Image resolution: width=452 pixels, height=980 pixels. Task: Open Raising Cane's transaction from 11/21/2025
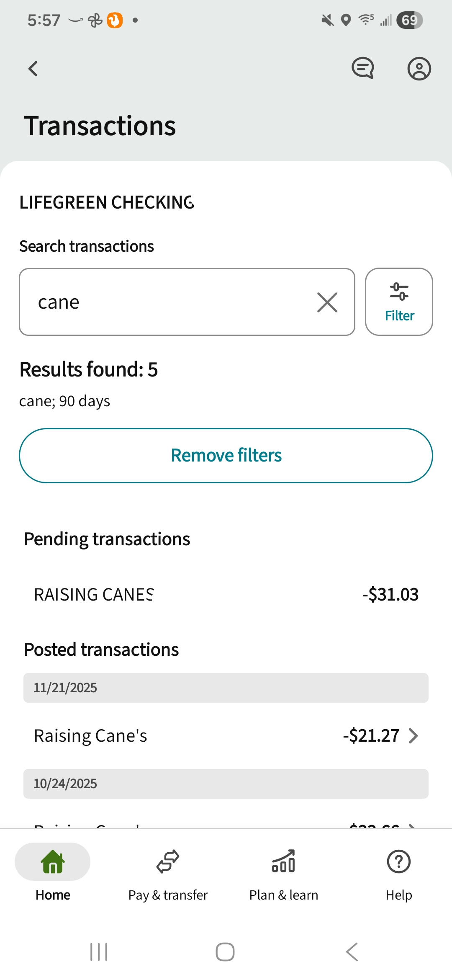click(91, 736)
